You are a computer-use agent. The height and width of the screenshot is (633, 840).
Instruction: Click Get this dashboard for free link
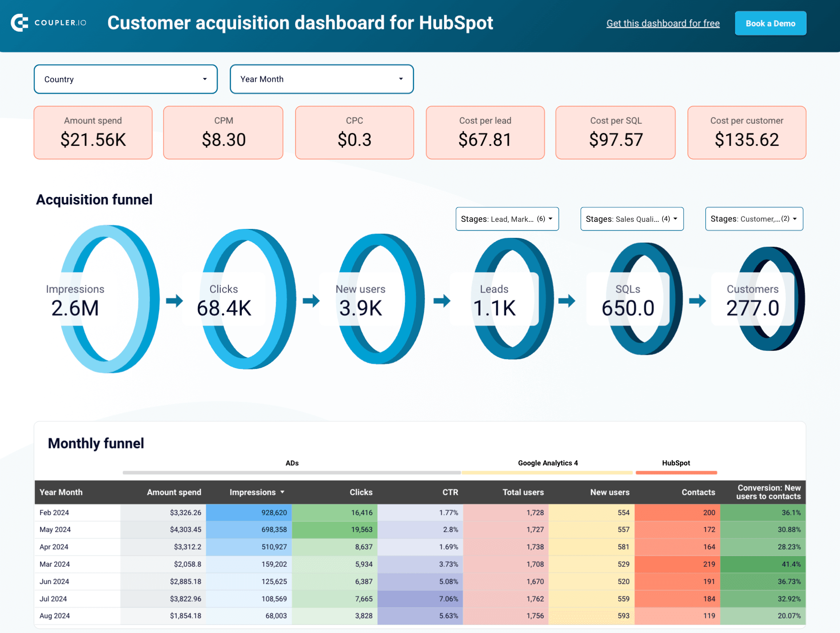click(663, 24)
